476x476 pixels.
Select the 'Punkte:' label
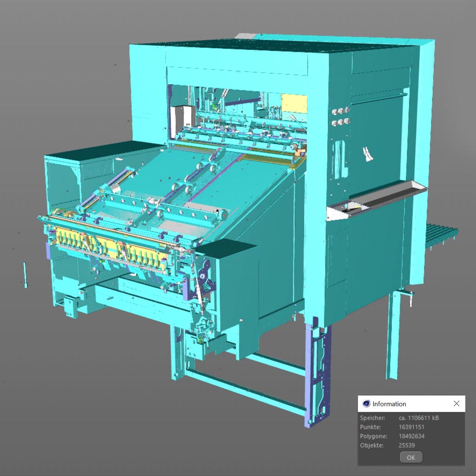click(x=370, y=427)
